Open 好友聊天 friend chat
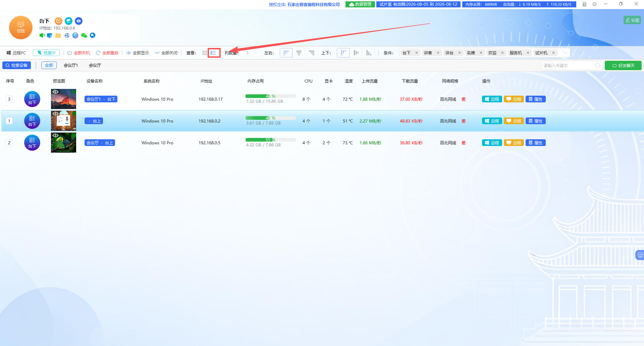Image resolution: width=644 pixels, height=346 pixels. click(x=623, y=65)
